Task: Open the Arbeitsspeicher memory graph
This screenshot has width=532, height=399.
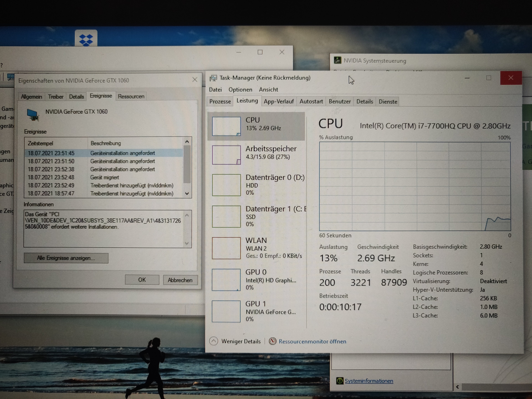Action: (x=226, y=155)
